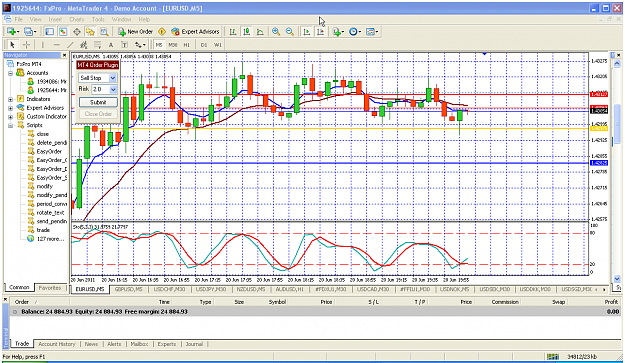
Task: Open the Account History terminal tab
Action: [x=57, y=344]
